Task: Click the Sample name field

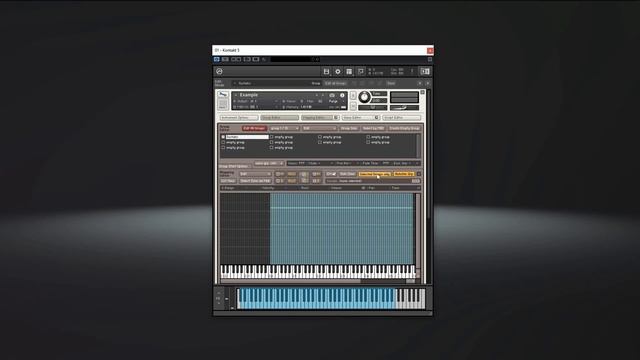Action: (x=372, y=181)
